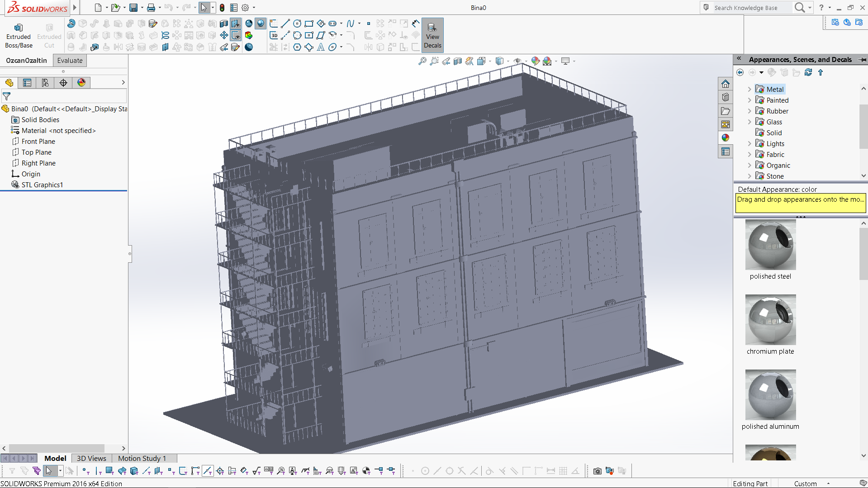Switch to the Evaluate tab
Viewport: 868px width, 488px height.
(x=70, y=61)
